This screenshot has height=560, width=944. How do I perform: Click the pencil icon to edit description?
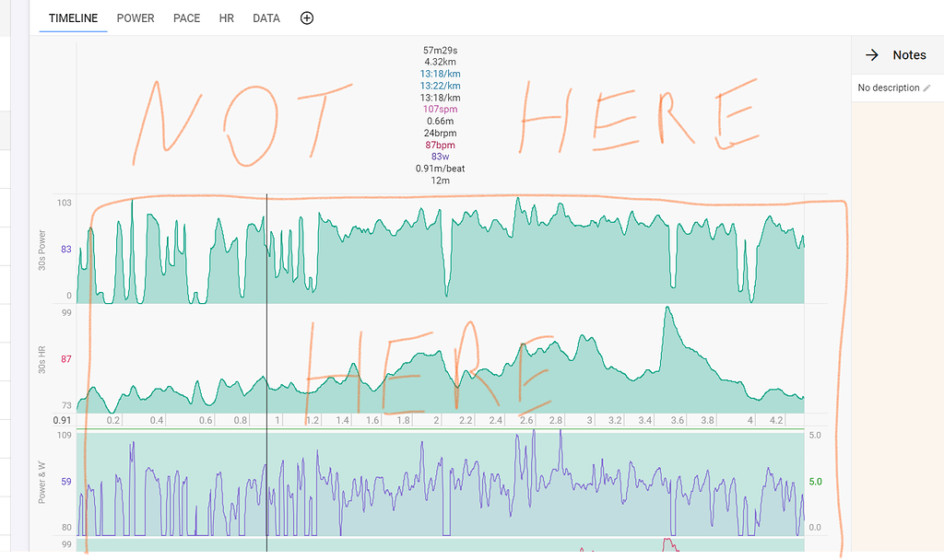coord(927,87)
